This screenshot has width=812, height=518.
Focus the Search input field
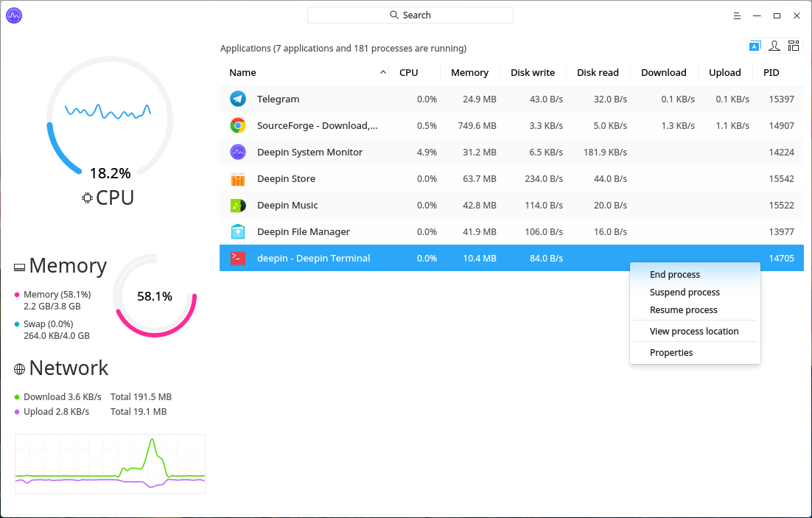point(410,15)
